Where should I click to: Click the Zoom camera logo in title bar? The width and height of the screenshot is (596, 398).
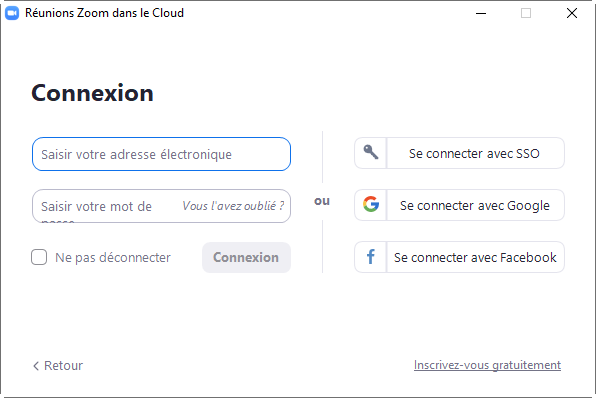(12, 13)
